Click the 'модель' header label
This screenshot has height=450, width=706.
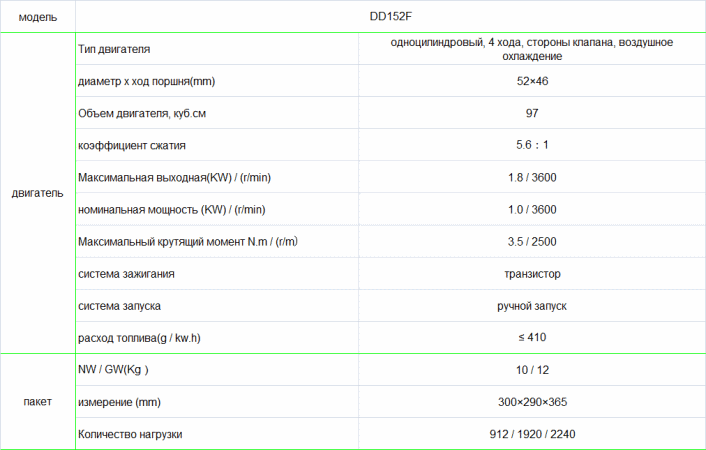(x=37, y=18)
